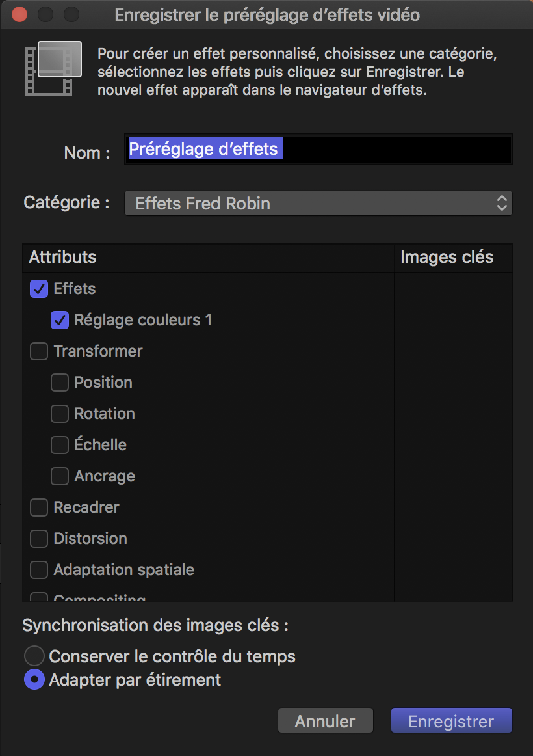Check the Recadrer attribute
The height and width of the screenshot is (756, 533).
[38, 507]
